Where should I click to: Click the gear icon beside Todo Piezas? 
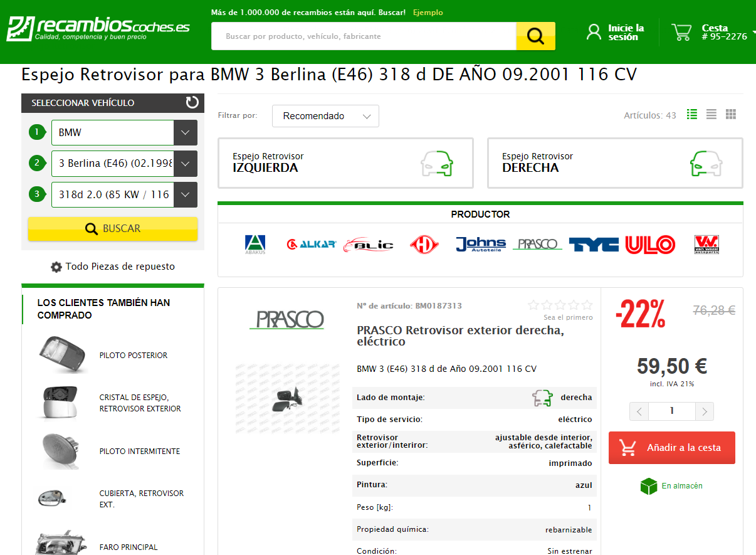click(56, 267)
